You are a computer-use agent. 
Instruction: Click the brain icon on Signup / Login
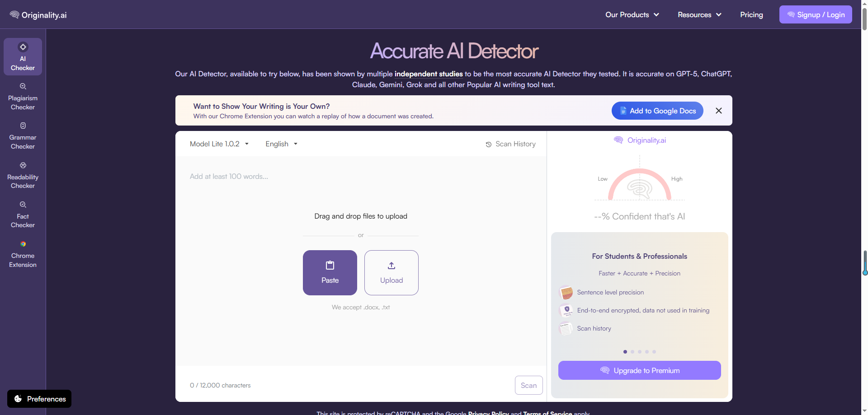[x=791, y=14]
